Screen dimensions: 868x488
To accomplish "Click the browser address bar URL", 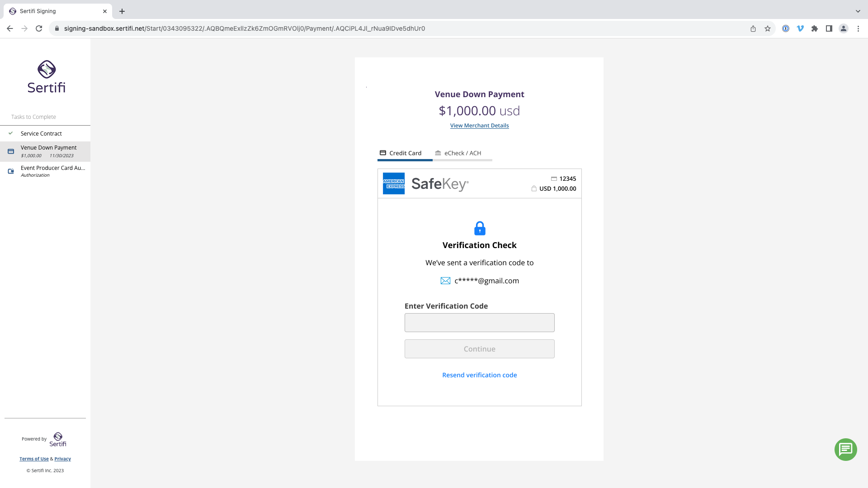I will coord(245,28).
